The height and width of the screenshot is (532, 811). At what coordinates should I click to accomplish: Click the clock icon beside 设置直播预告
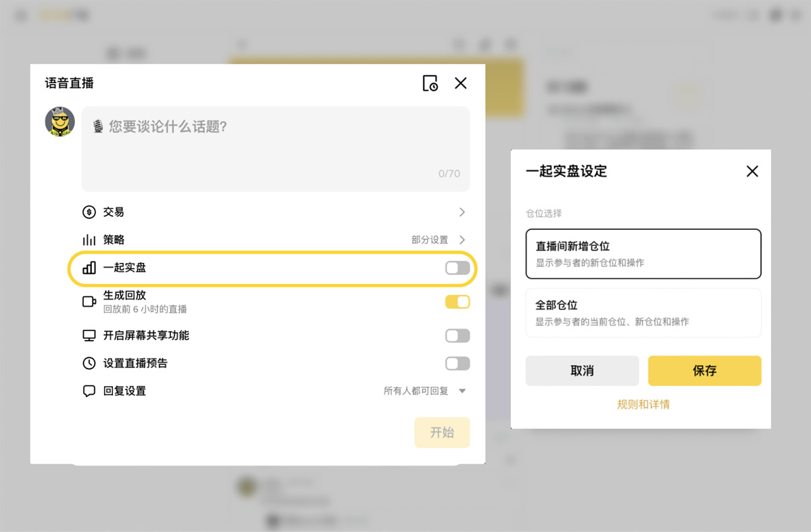[89, 363]
